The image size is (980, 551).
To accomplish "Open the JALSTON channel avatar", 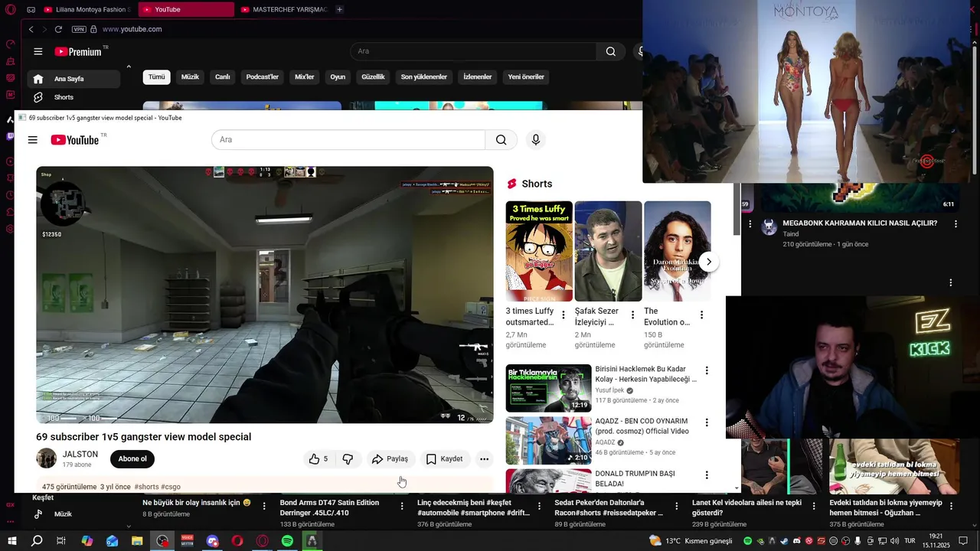I will [x=47, y=458].
